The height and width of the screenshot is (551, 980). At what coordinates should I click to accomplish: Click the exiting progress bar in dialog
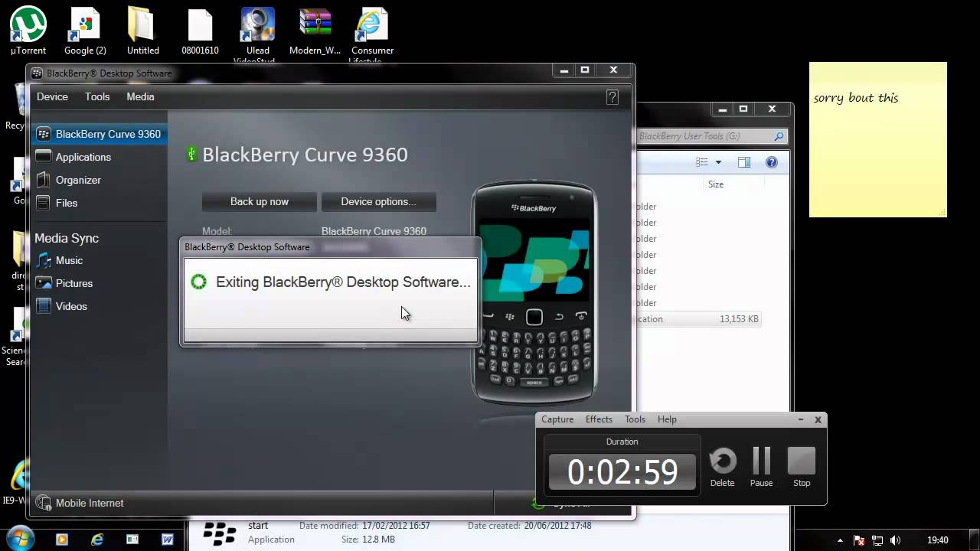(330, 335)
